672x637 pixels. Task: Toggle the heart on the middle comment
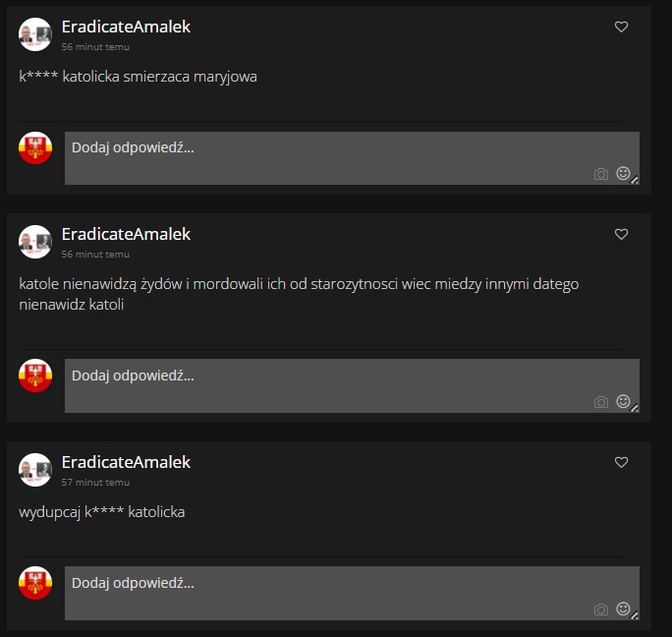pyautogui.click(x=621, y=235)
